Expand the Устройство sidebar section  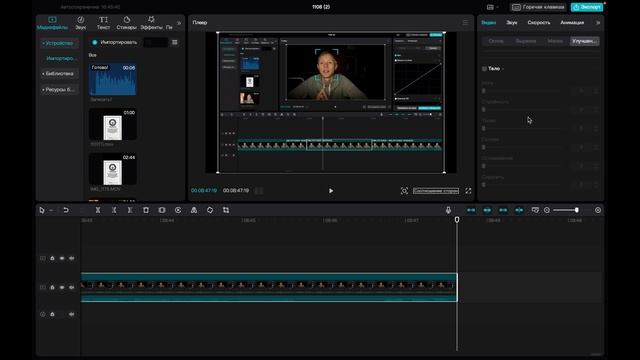(59, 43)
